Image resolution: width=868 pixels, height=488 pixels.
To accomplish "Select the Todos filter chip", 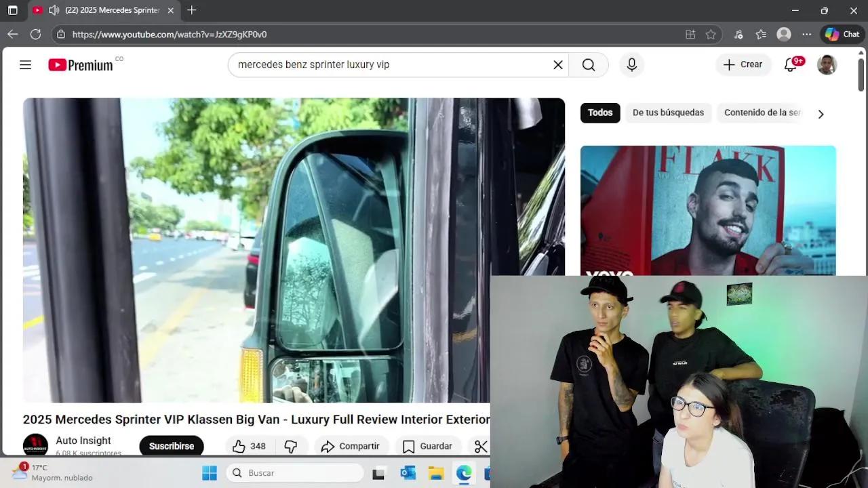I will pos(600,113).
